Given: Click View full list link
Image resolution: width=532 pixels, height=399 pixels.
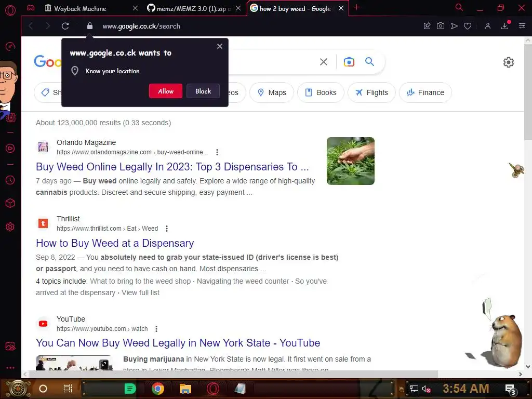Looking at the screenshot, I should point(140,292).
